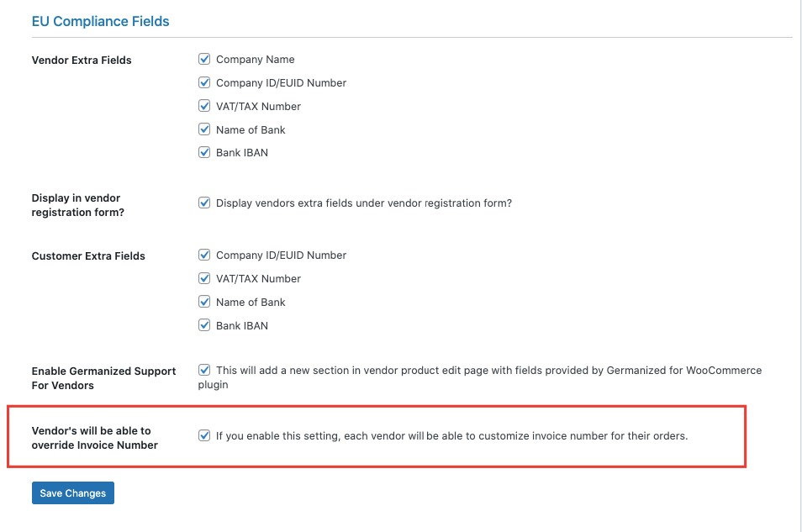Click the Customer Extra Fields label
802x532 pixels.
coord(88,255)
